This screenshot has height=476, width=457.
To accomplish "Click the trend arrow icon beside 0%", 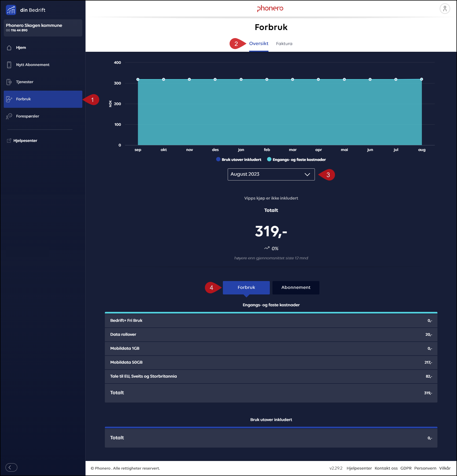I will (267, 248).
